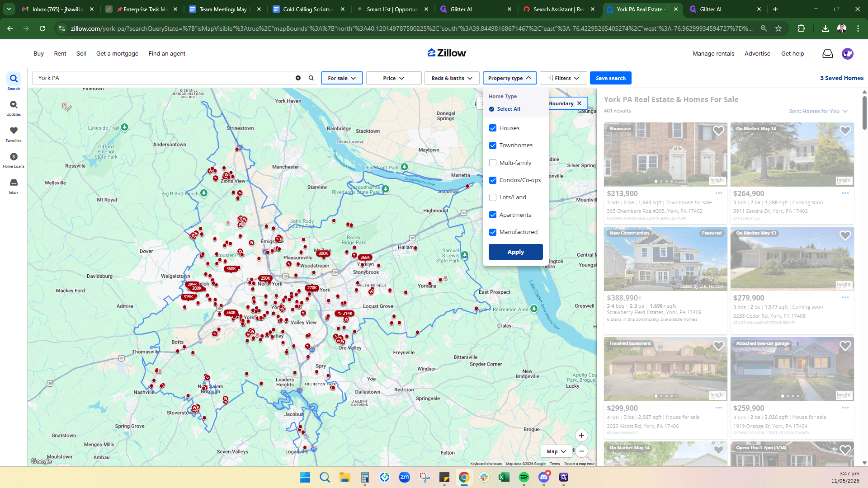The width and height of the screenshot is (868, 488).
Task: Check the Lots/Land checkbox
Action: pyautogui.click(x=493, y=197)
